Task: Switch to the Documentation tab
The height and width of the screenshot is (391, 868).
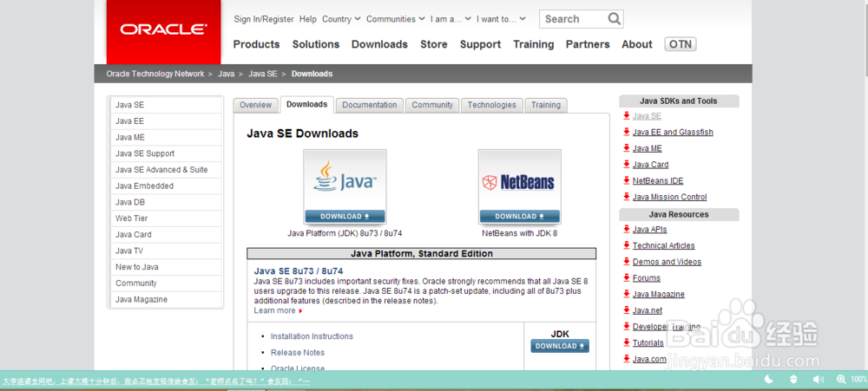Action: click(369, 105)
